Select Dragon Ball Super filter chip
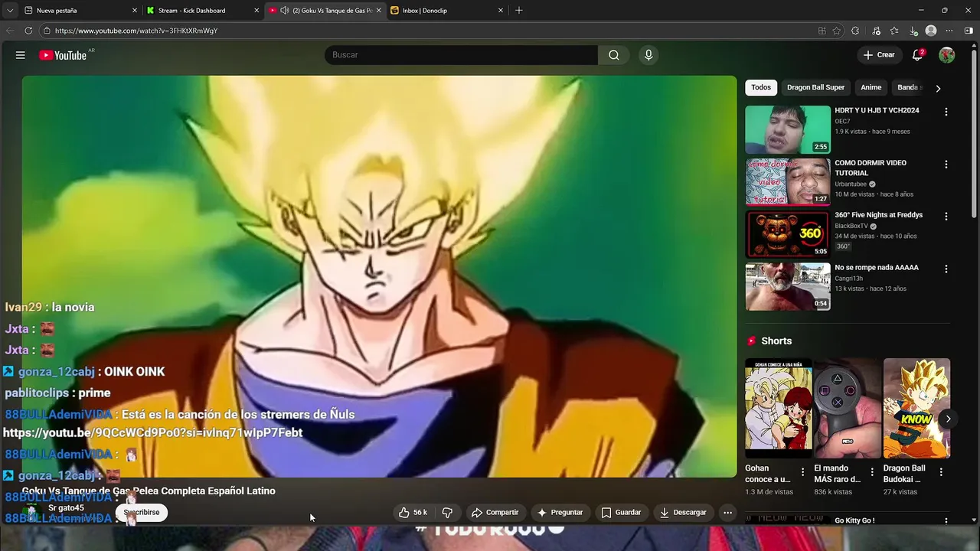 tap(815, 87)
